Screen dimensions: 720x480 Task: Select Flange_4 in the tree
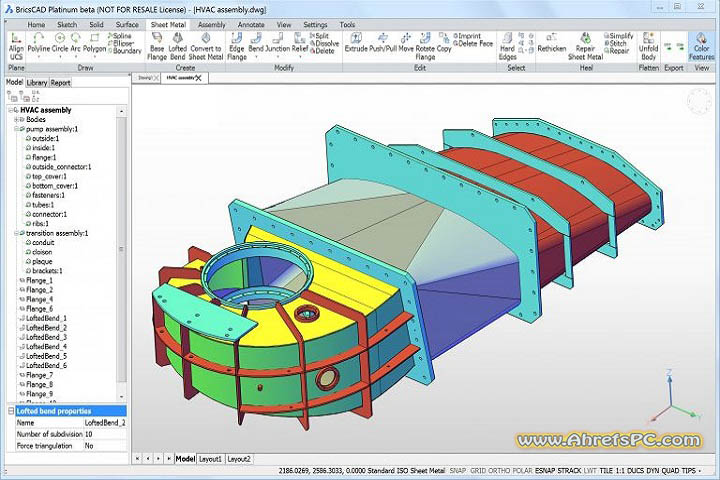click(x=39, y=299)
